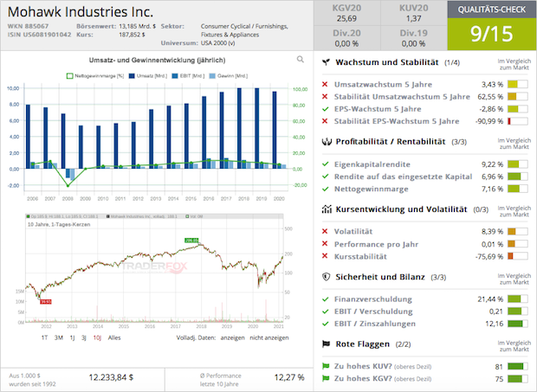Click the 12.233,84 $ value

[x=111, y=377]
